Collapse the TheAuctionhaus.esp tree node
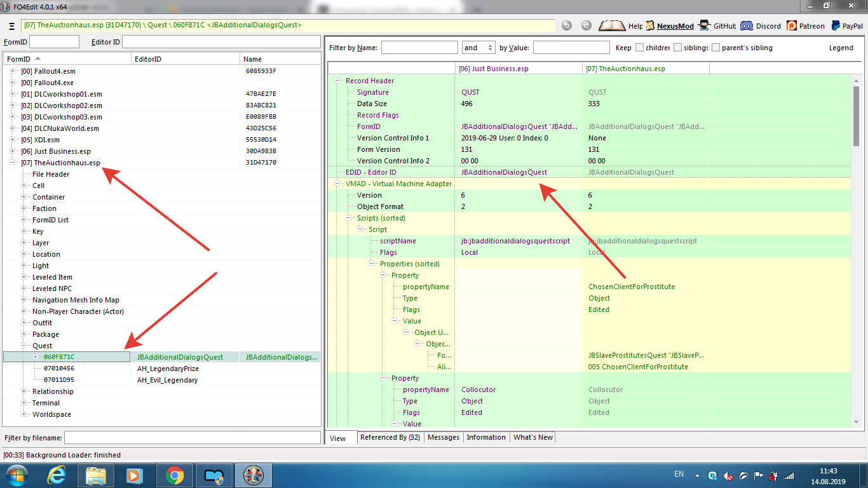 [13, 163]
